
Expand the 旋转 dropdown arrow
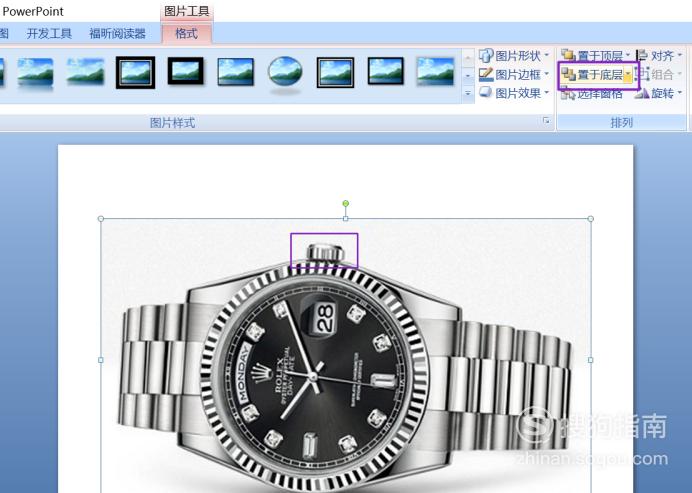click(x=680, y=92)
